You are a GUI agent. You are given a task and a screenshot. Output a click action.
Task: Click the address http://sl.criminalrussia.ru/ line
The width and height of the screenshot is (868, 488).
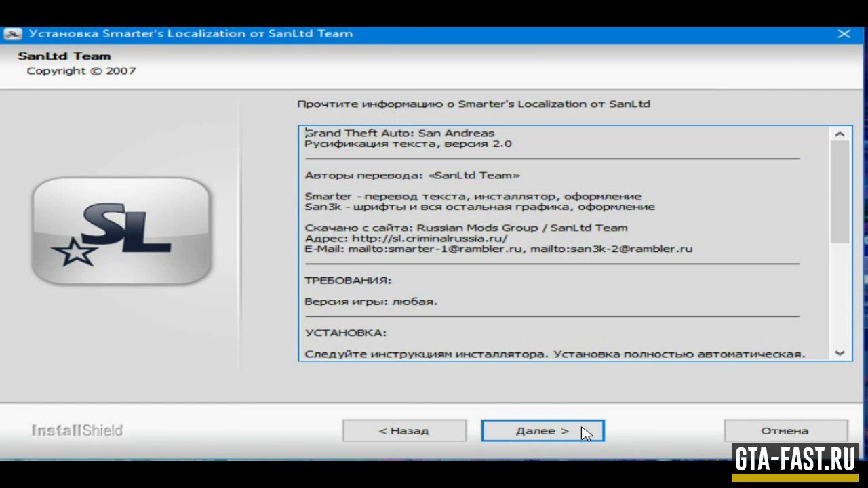pyautogui.click(x=406, y=239)
